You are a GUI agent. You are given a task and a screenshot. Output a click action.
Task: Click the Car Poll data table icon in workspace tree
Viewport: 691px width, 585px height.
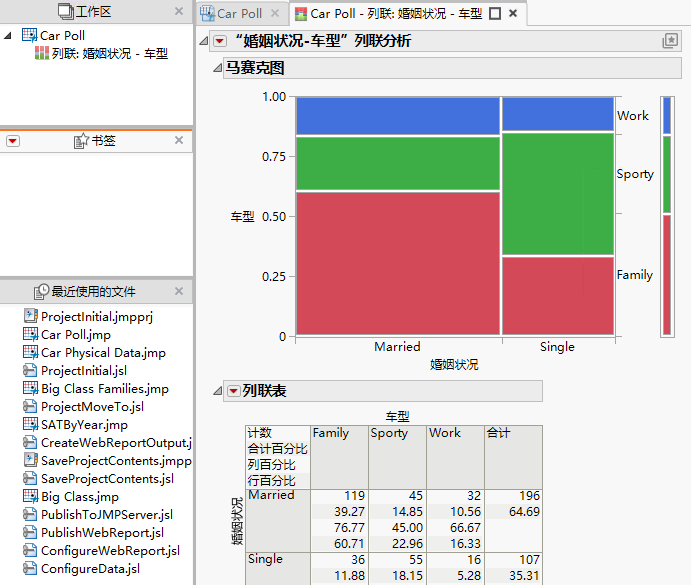tap(30, 35)
